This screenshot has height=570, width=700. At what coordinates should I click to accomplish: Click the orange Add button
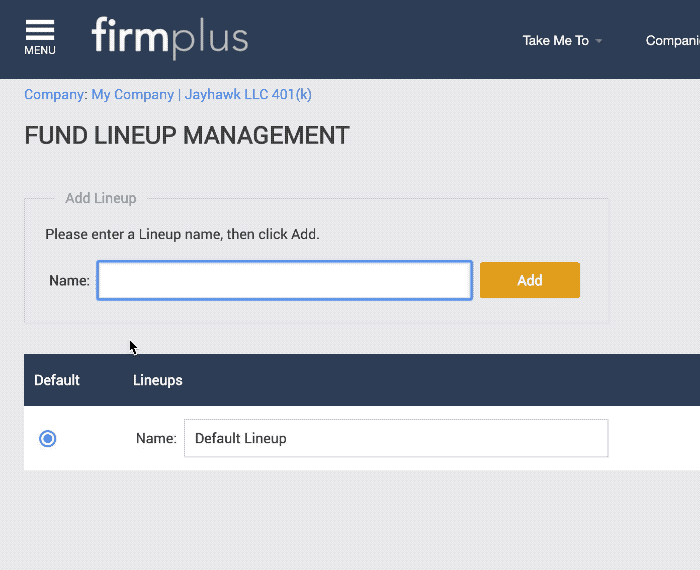click(530, 280)
